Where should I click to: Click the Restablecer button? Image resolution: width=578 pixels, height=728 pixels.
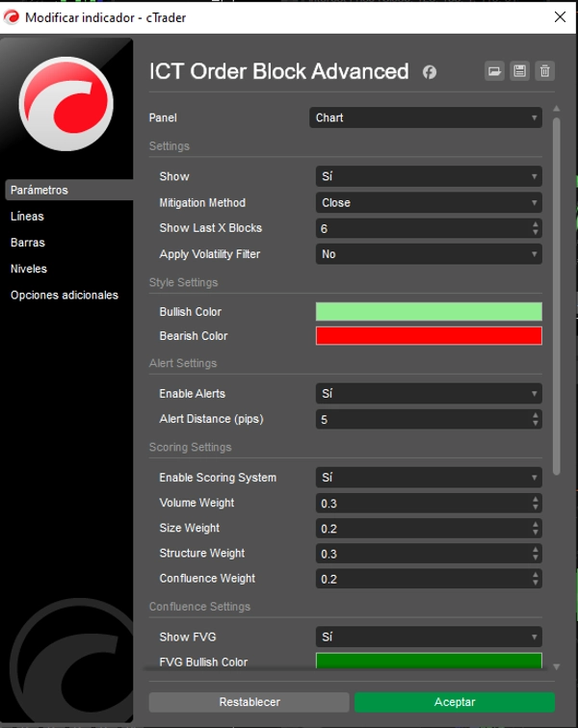[249, 702]
